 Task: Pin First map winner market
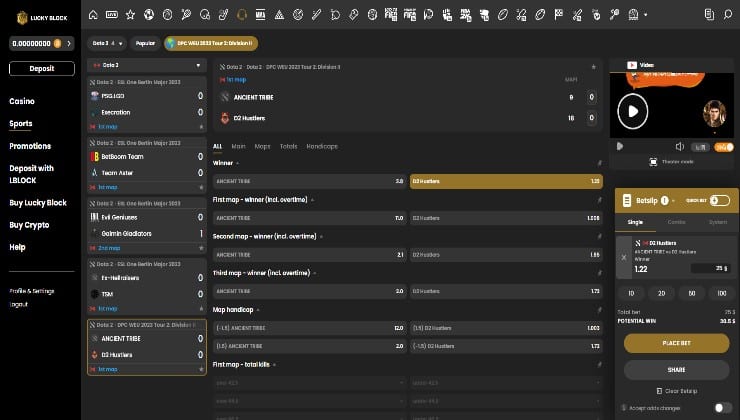pos(599,200)
